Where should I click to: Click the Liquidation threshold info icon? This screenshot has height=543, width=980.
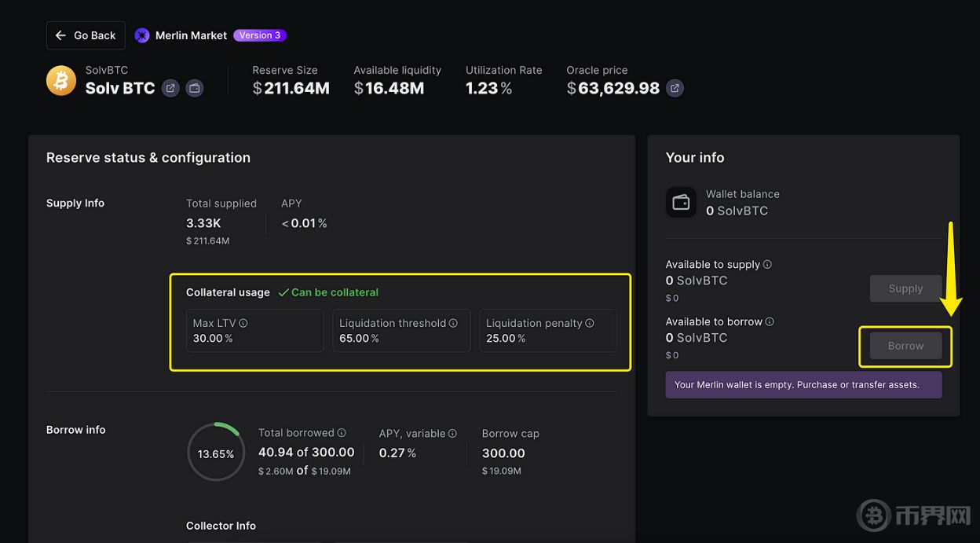(452, 322)
